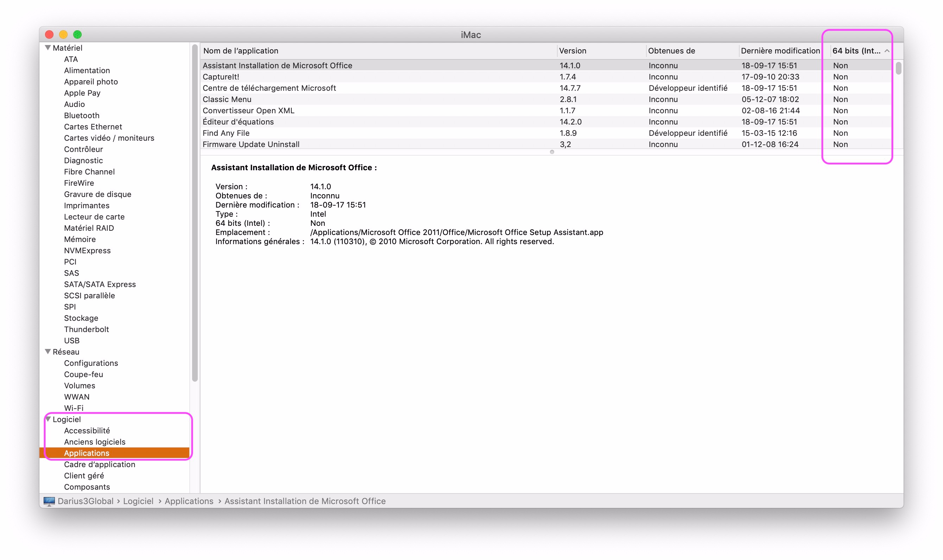943x560 pixels.
Task: Click the green zoom window button
Action: [x=77, y=35]
